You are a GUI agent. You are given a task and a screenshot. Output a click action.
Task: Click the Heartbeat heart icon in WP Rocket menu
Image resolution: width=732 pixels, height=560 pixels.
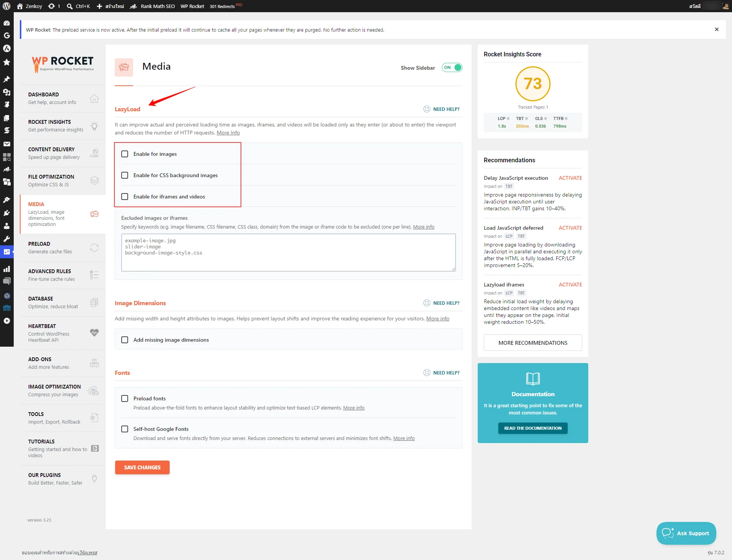coord(94,333)
